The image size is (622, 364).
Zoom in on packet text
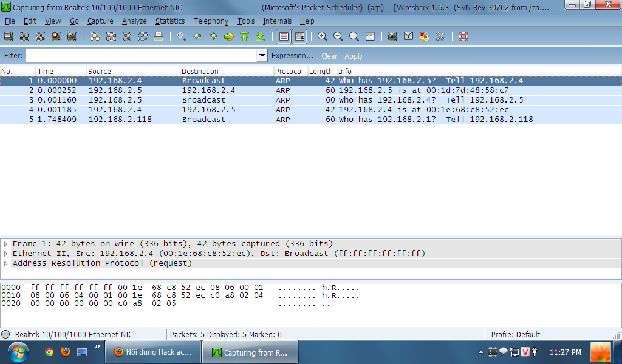[323, 36]
